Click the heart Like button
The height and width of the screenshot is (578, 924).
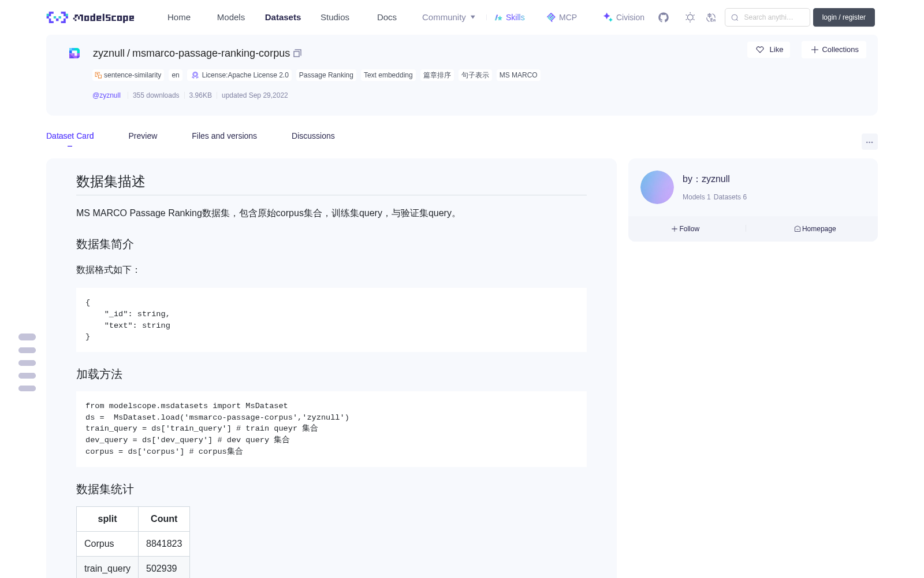(x=769, y=50)
